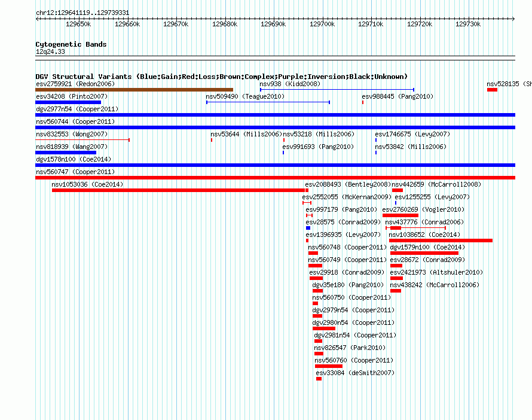Click the DGV Structural Variants track title
This screenshot has width=532, height=420.
tap(222, 77)
